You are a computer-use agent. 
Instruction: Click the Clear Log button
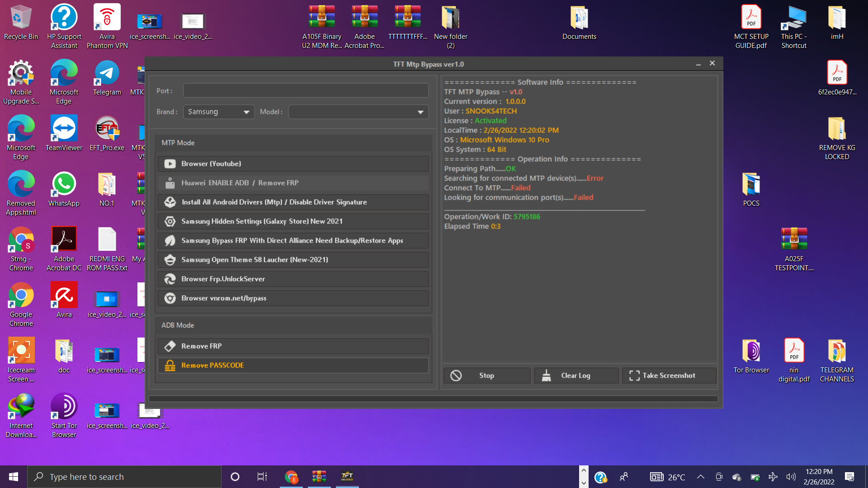pyautogui.click(x=576, y=375)
